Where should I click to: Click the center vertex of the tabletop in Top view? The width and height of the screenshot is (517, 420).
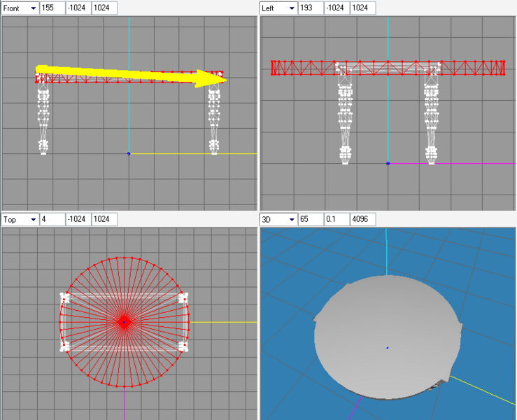124,322
